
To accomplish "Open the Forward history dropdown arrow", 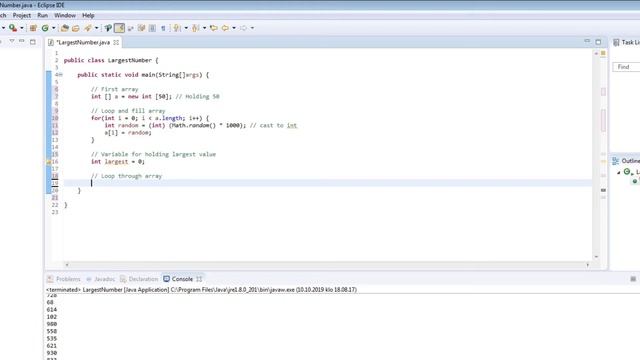I will coord(252,28).
